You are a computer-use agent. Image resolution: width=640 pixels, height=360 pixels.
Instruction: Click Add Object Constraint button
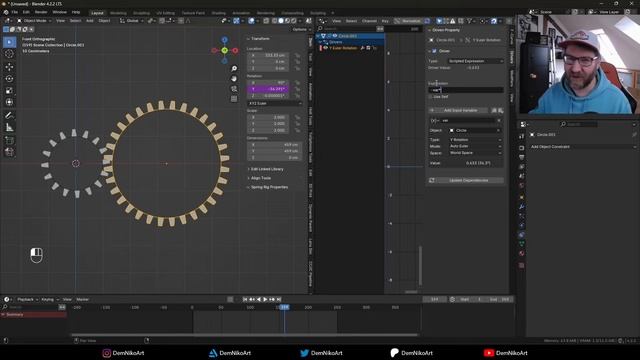tap(582, 147)
